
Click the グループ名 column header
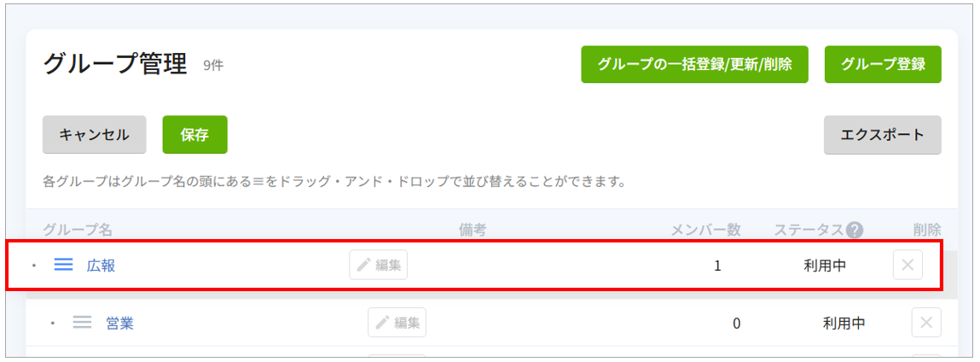point(78,230)
